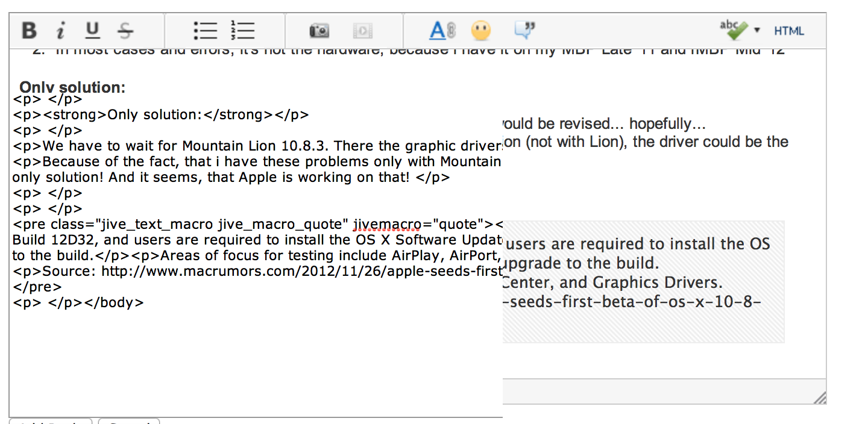
Task: Click the bold 'Only solution:' heading text
Action: pyautogui.click(x=72, y=87)
